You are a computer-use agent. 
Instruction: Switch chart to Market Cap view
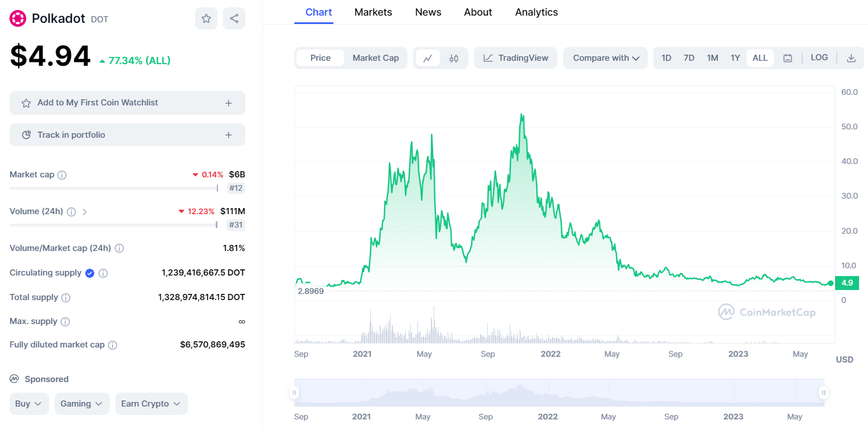click(x=376, y=58)
